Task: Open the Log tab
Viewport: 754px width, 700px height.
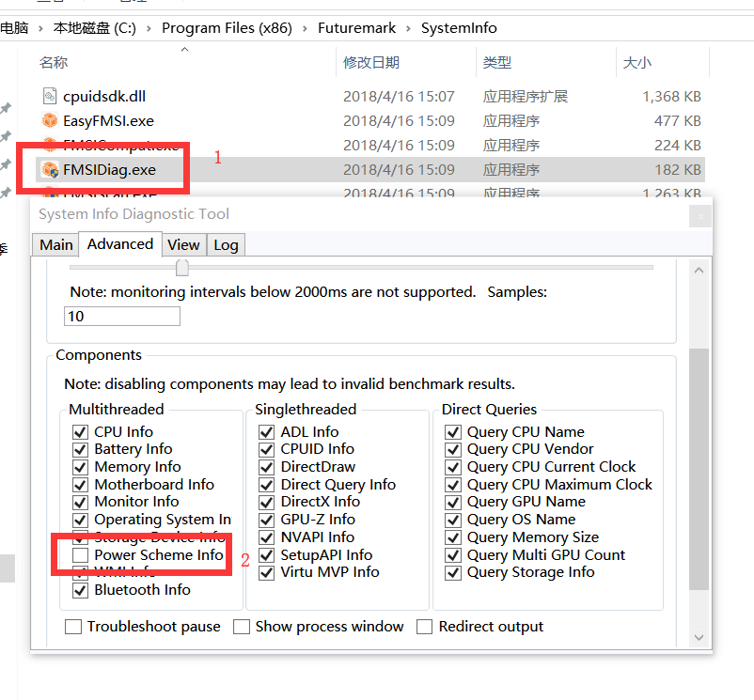Action: 226,244
